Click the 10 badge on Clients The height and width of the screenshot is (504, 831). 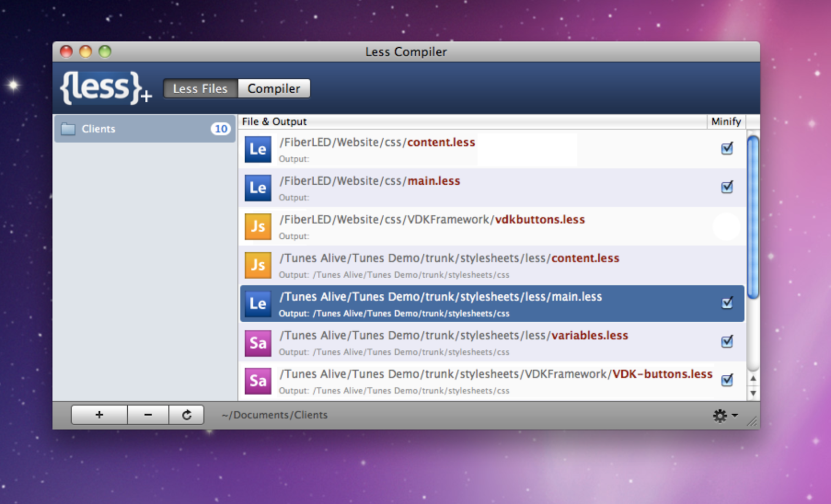click(221, 129)
